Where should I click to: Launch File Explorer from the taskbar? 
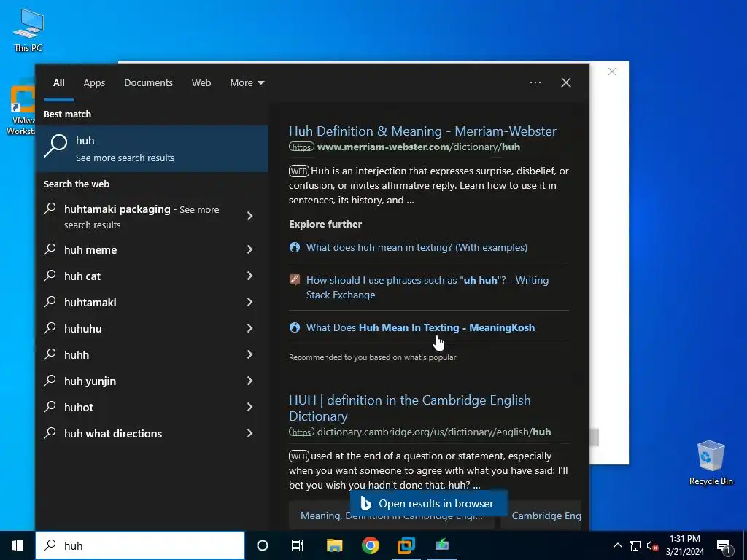pos(334,545)
